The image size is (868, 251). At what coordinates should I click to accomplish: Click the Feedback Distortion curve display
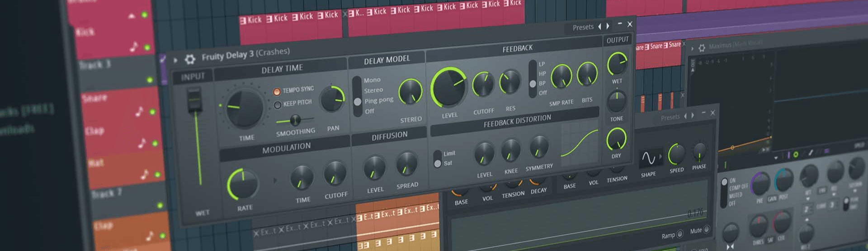pos(579,143)
